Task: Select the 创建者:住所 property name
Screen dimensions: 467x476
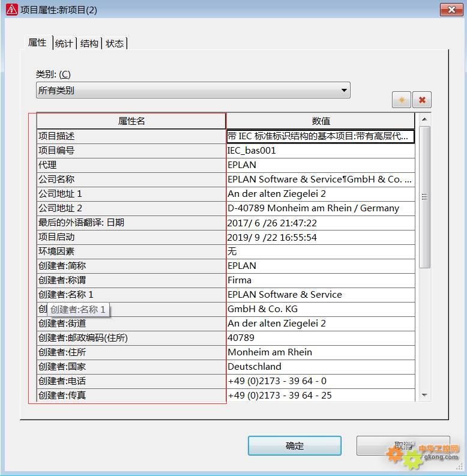Action: (131, 352)
